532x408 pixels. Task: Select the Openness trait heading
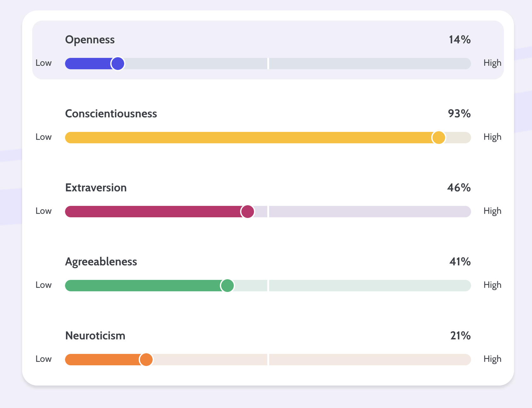[x=90, y=40]
